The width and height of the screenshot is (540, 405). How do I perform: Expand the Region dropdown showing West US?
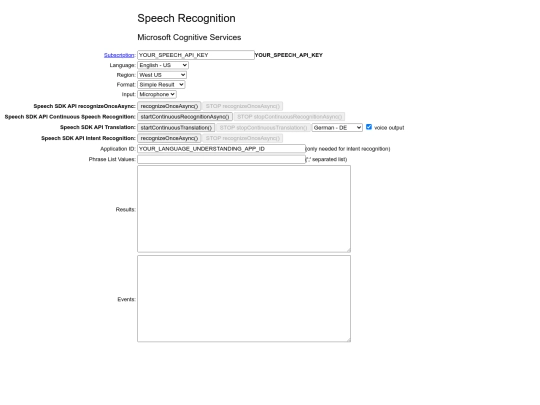pyautogui.click(x=162, y=75)
